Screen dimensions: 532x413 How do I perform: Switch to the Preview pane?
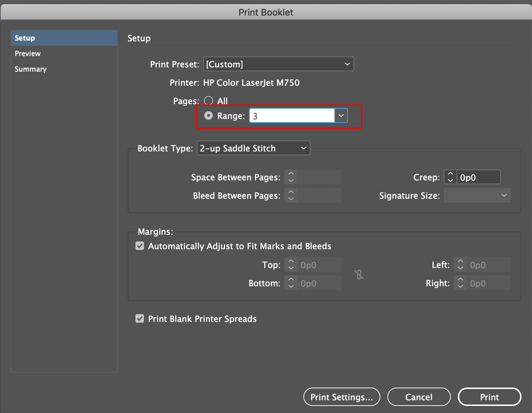[28, 53]
